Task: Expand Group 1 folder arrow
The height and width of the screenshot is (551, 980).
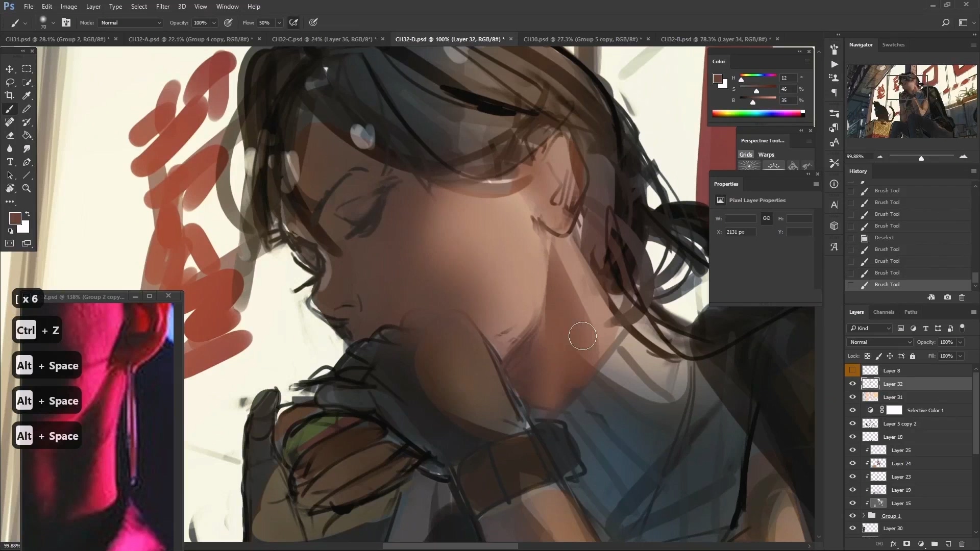Action: coord(864,516)
